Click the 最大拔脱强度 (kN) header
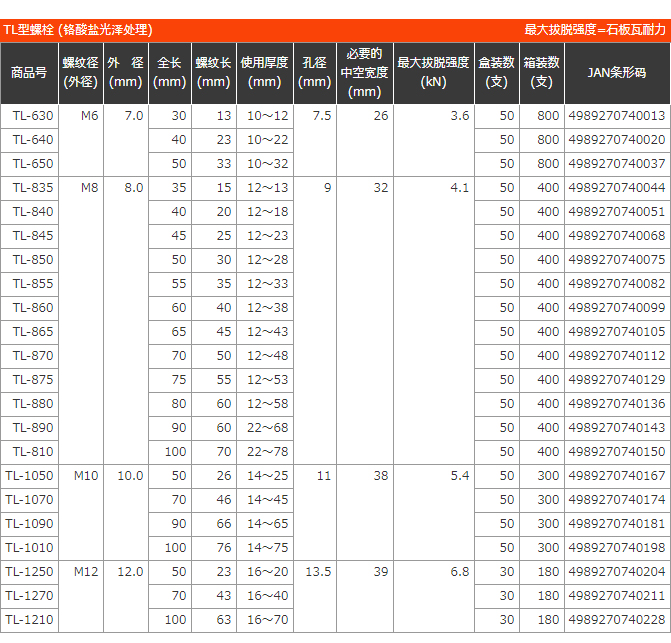Screen dimensions: 671x643 click(x=433, y=72)
